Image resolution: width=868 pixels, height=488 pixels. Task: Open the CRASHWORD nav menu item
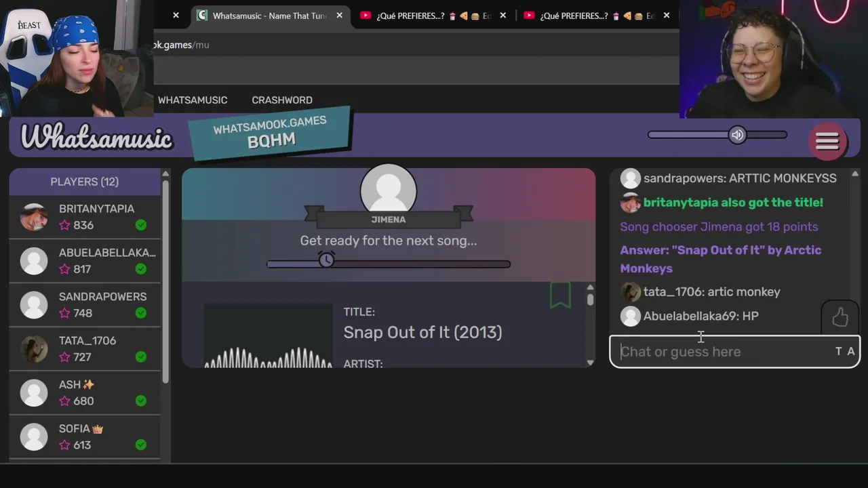[x=282, y=100]
